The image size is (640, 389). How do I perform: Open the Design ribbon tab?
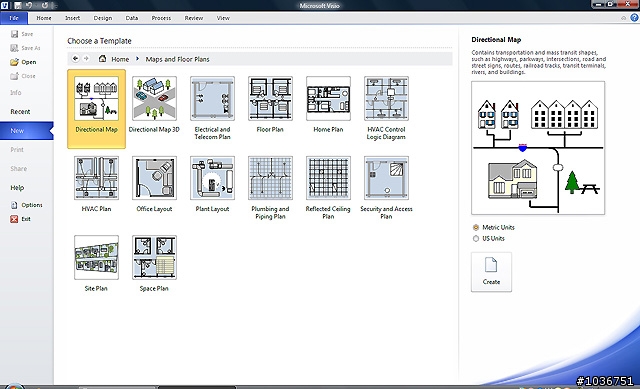(x=103, y=18)
